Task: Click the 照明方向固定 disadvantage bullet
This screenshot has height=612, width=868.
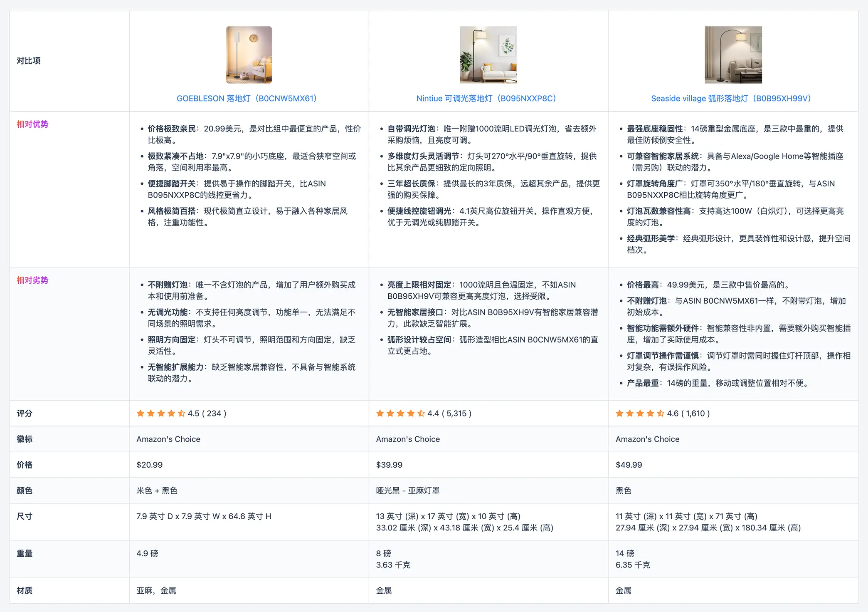Action: coord(252,346)
